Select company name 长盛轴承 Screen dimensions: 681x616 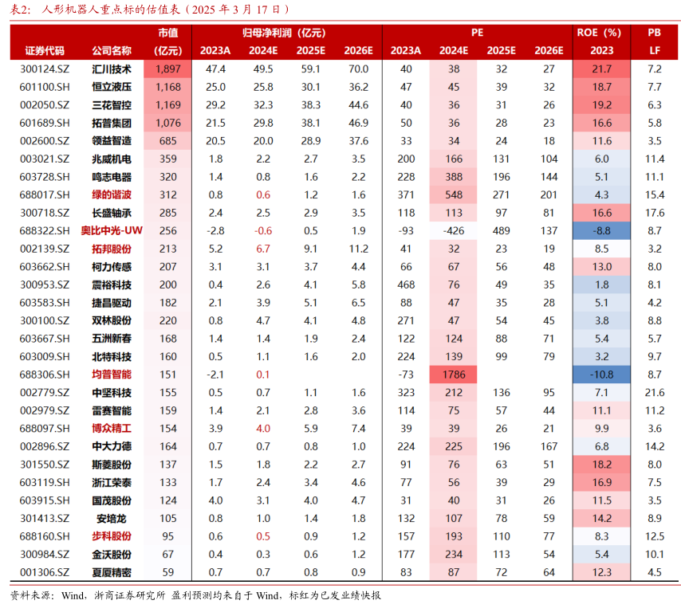tap(112, 213)
